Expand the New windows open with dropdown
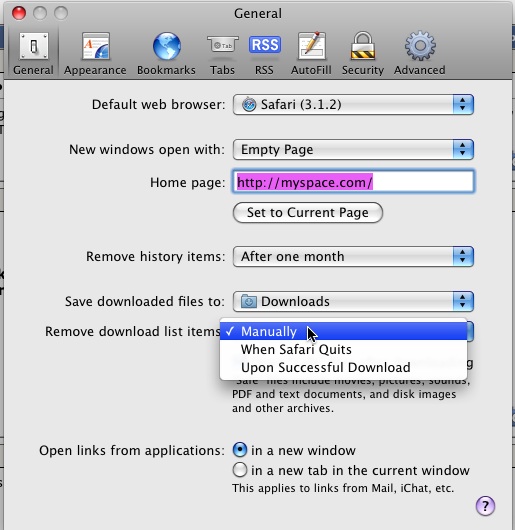The width and height of the screenshot is (515, 530). 353,149
